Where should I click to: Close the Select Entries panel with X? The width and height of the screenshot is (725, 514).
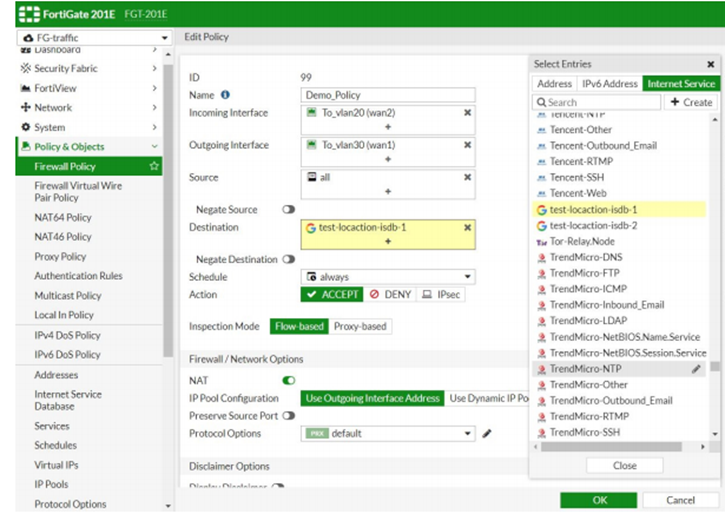point(710,64)
